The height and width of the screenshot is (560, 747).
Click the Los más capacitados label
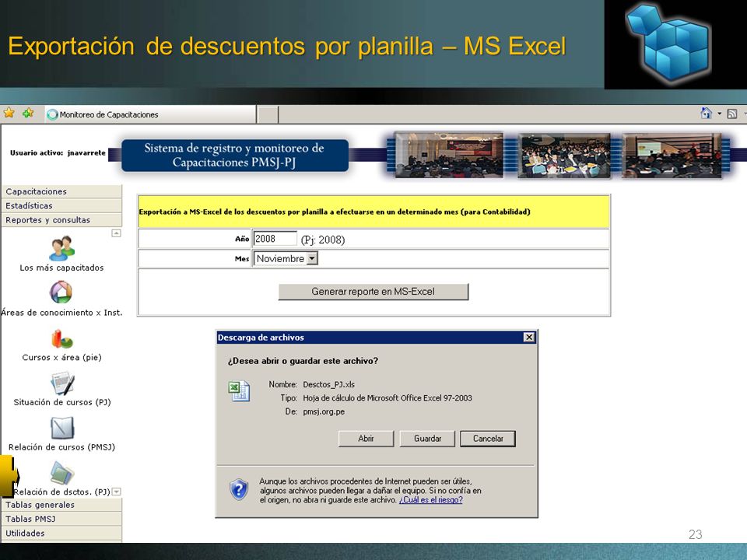point(62,268)
